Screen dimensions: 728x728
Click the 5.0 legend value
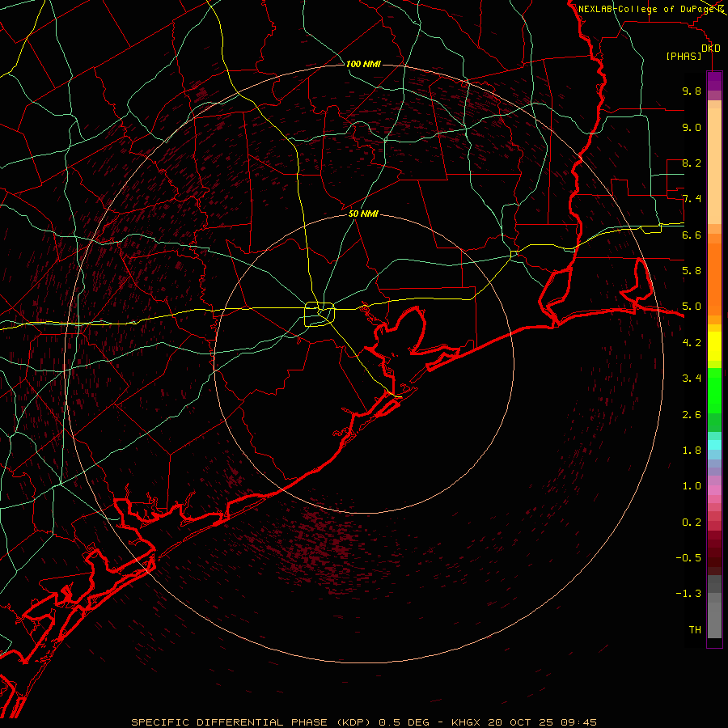[x=692, y=307]
